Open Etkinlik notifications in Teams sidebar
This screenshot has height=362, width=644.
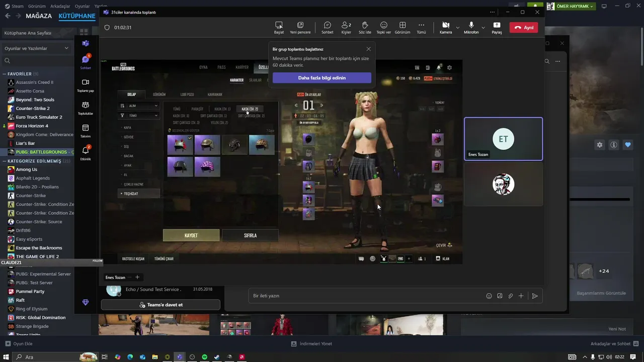(x=86, y=153)
